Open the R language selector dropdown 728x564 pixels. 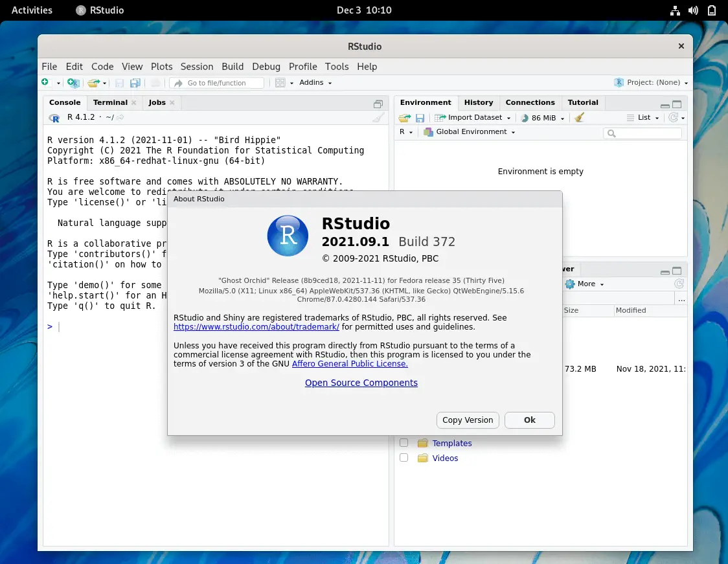click(406, 132)
